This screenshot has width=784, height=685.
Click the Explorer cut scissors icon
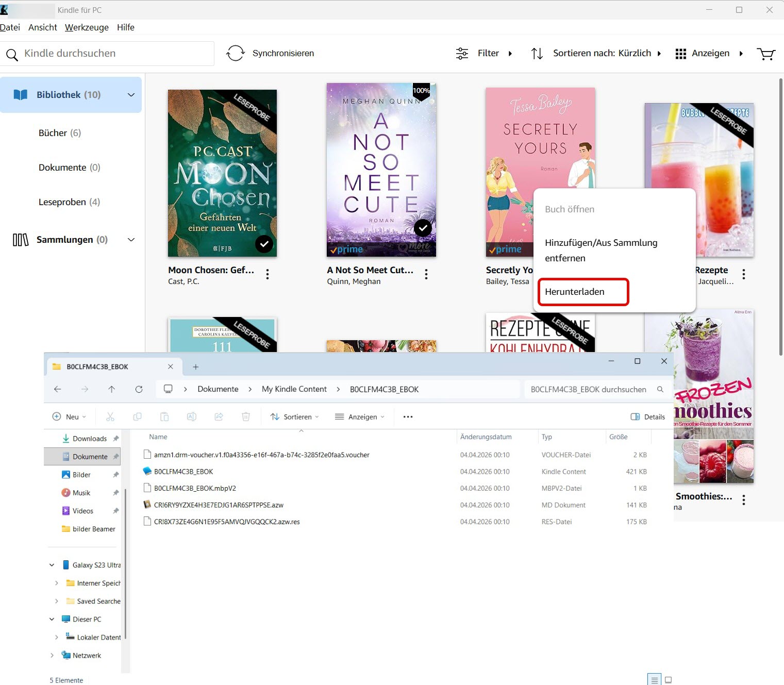pyautogui.click(x=110, y=416)
